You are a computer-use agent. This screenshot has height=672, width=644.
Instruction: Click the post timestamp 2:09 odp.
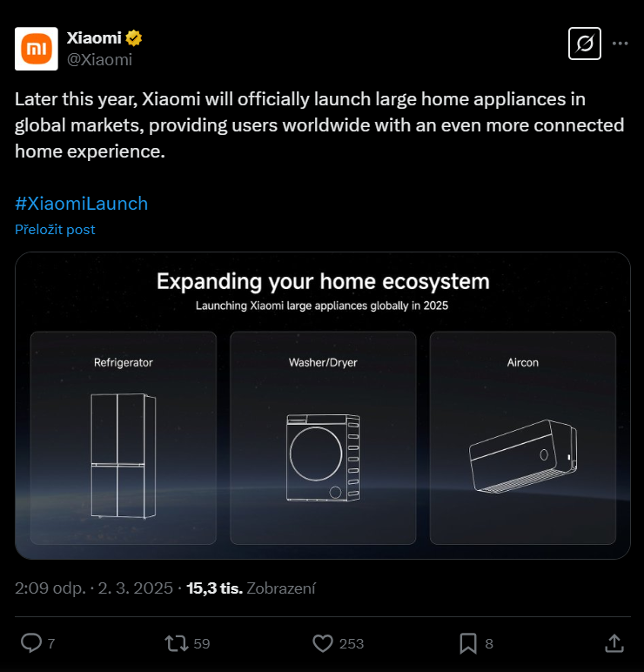pyautogui.click(x=49, y=588)
